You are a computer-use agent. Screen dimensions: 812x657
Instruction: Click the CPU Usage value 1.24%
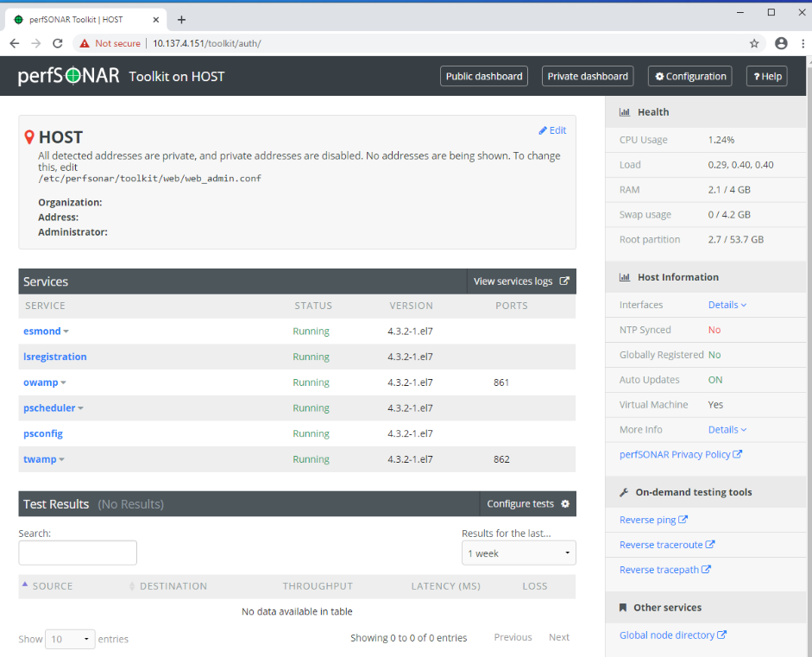721,140
